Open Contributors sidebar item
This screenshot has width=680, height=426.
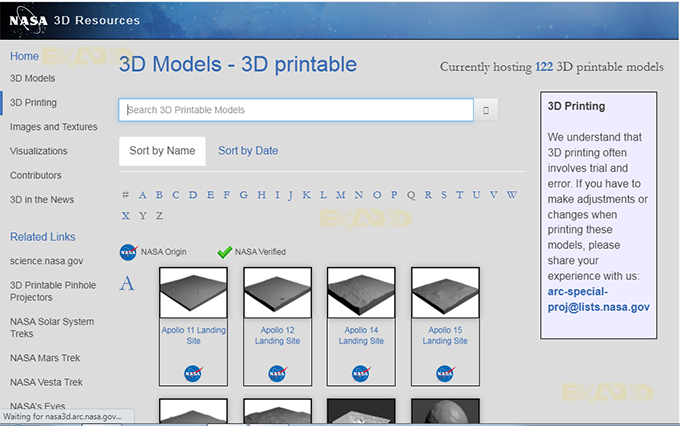(36, 176)
